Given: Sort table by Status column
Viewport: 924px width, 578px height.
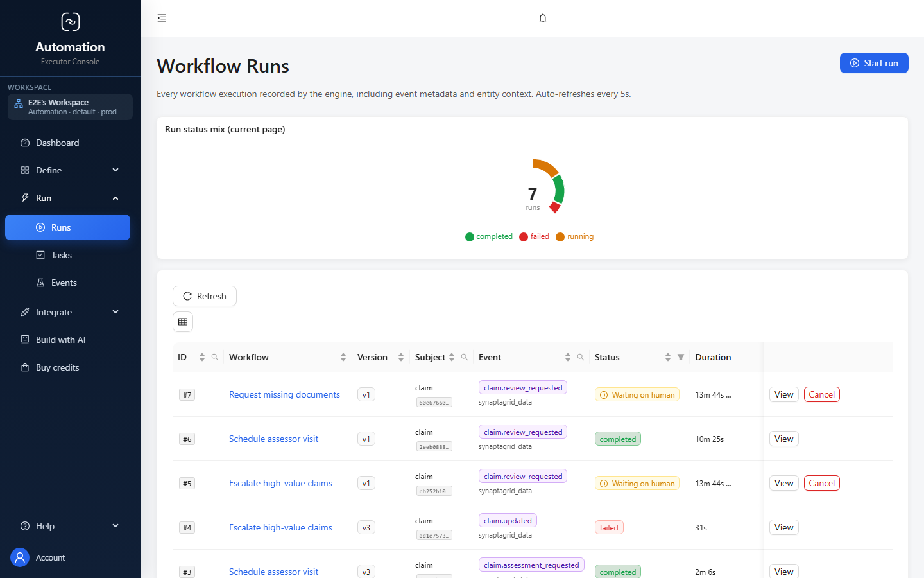Looking at the screenshot, I should pyautogui.click(x=668, y=357).
